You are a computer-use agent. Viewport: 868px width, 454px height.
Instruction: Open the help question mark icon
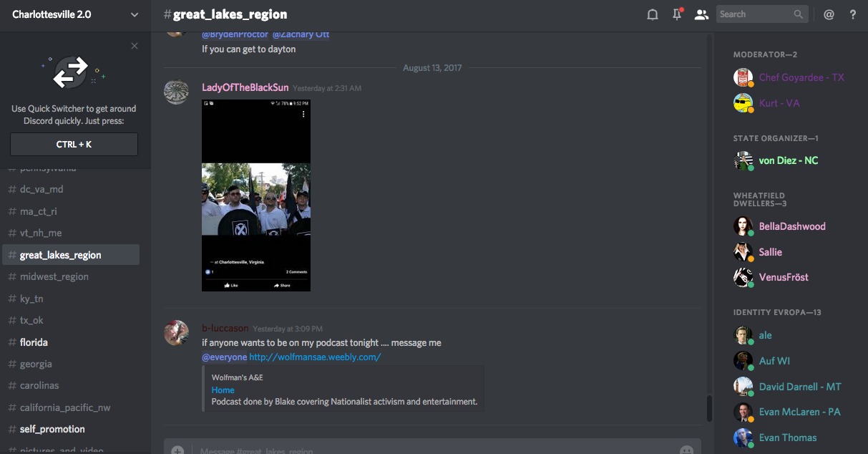pyautogui.click(x=852, y=14)
